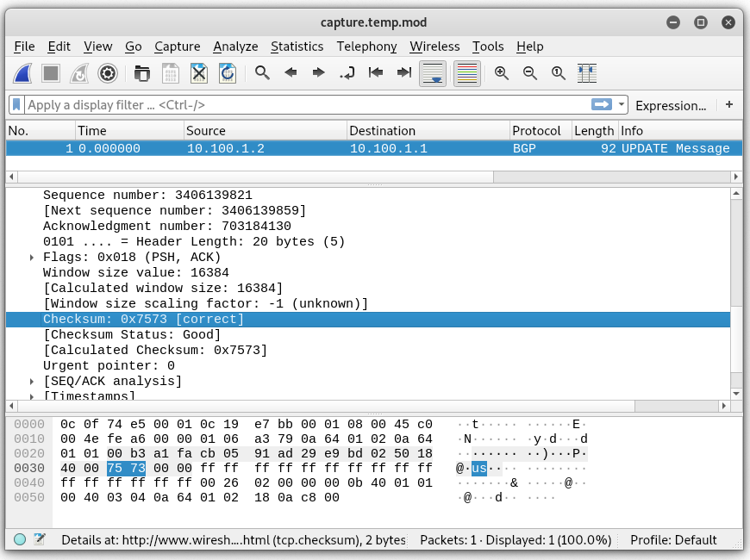
Task: Click in the display filter input field
Action: (x=302, y=105)
